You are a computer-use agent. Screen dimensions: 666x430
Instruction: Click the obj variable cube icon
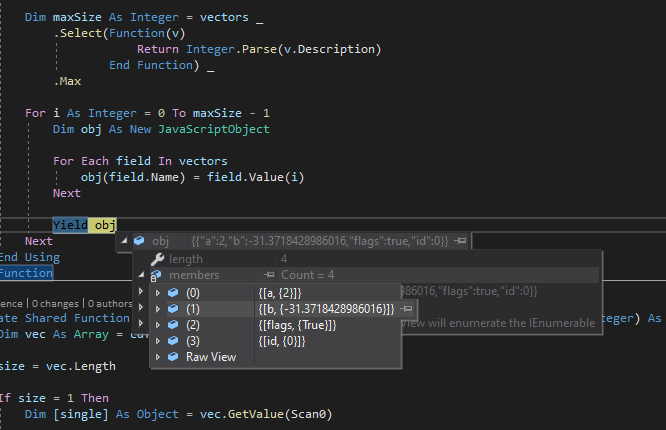pyautogui.click(x=140, y=241)
